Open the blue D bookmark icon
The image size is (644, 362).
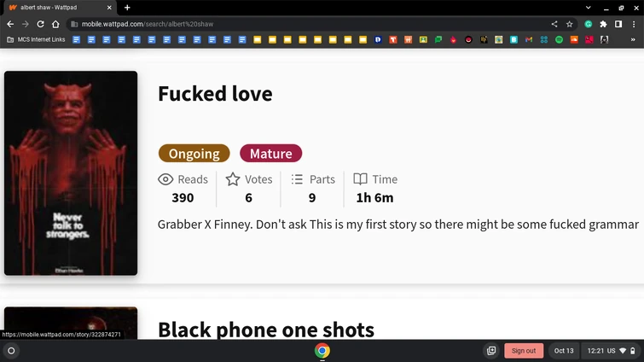[378, 39]
